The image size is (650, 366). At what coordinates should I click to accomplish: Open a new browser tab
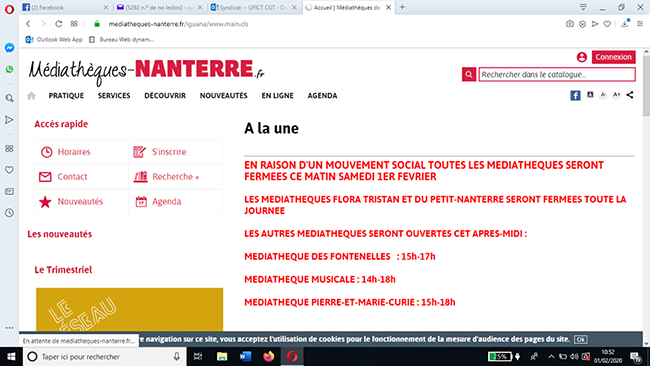click(x=402, y=7)
